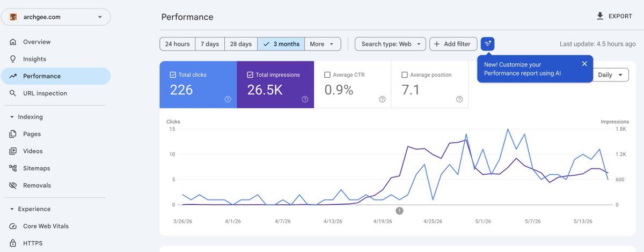The width and height of the screenshot is (644, 252).
Task: Click the 0.9% average CTR value
Action: click(x=339, y=90)
